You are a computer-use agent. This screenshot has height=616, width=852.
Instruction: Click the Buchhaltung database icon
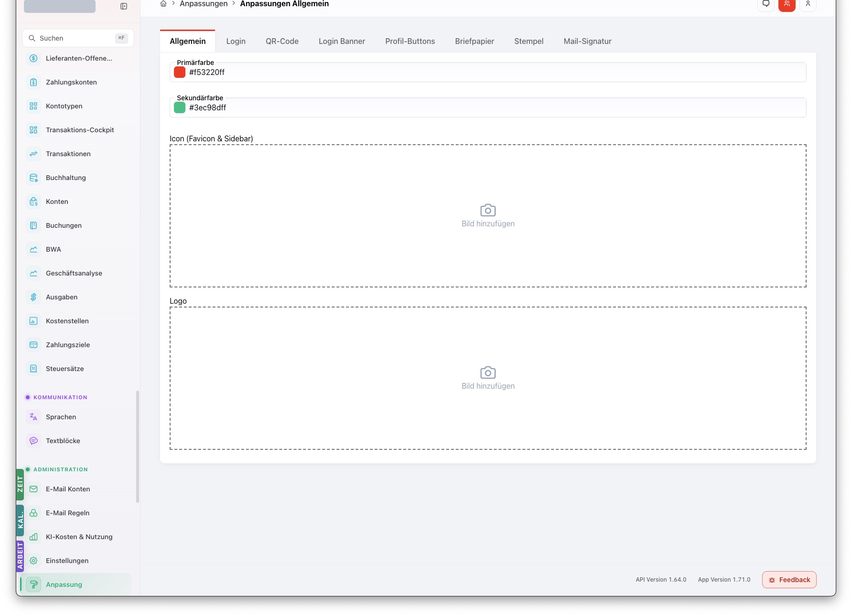pos(33,178)
